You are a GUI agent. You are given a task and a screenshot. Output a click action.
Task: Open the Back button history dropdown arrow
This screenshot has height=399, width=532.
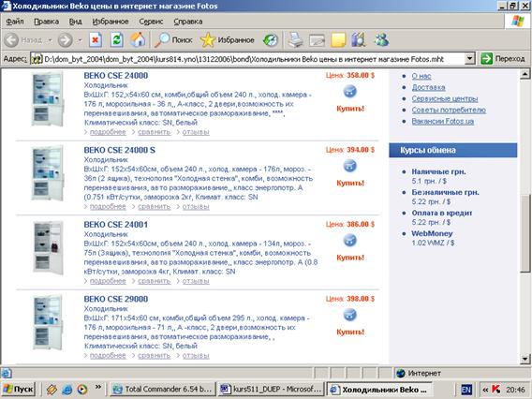(x=50, y=40)
